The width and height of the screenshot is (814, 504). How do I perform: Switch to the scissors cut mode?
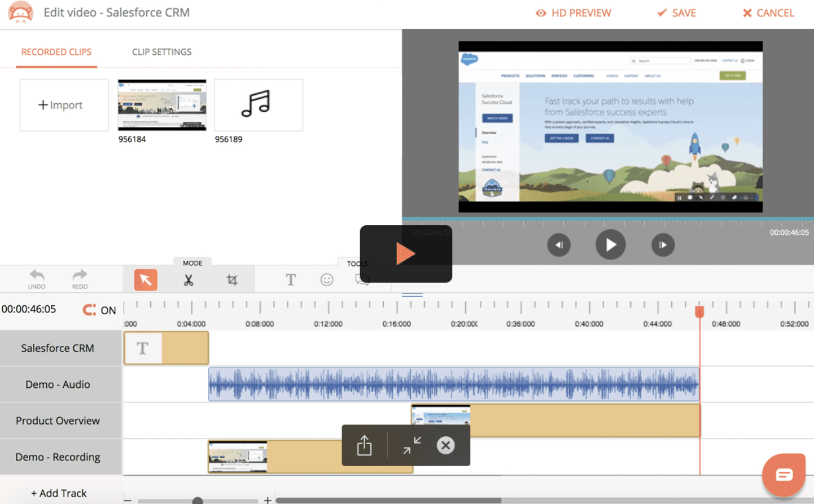pos(189,279)
